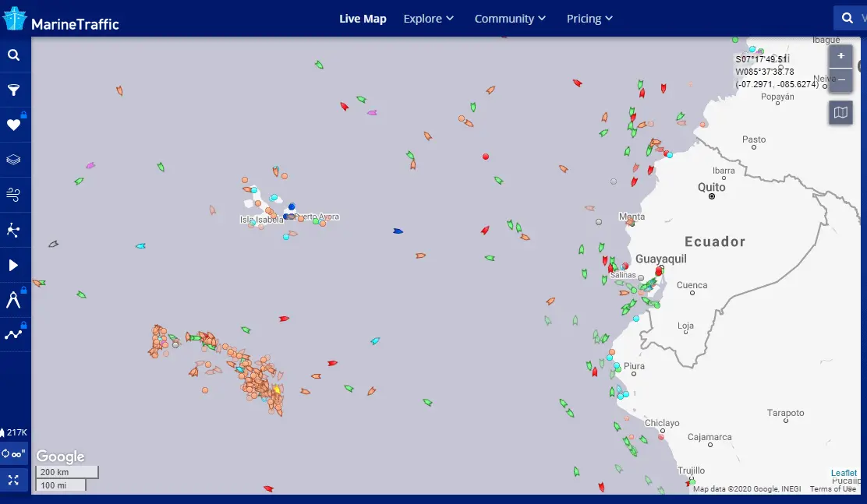Open the route line-chart tool
The height and width of the screenshot is (504, 867).
(x=14, y=334)
